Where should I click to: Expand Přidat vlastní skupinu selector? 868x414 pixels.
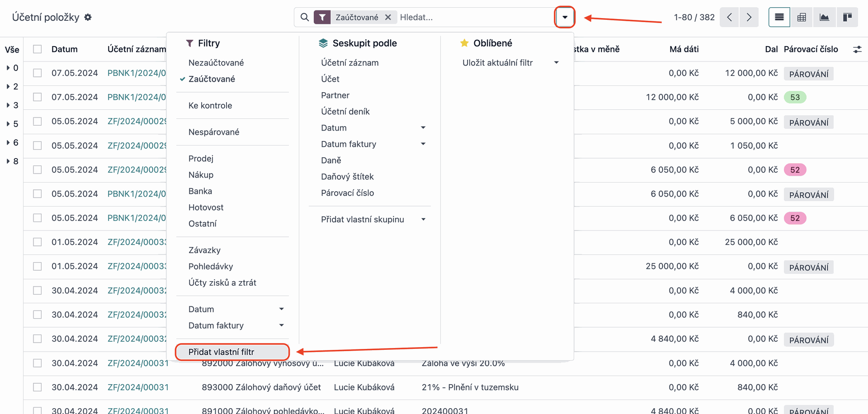(x=373, y=220)
